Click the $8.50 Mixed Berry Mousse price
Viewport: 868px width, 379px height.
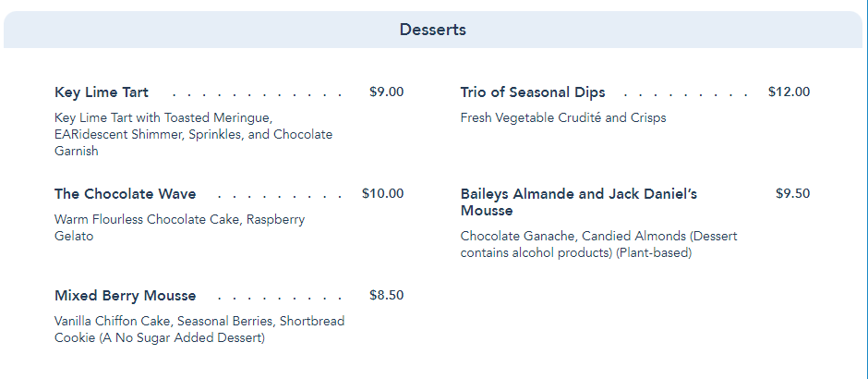[x=386, y=296]
